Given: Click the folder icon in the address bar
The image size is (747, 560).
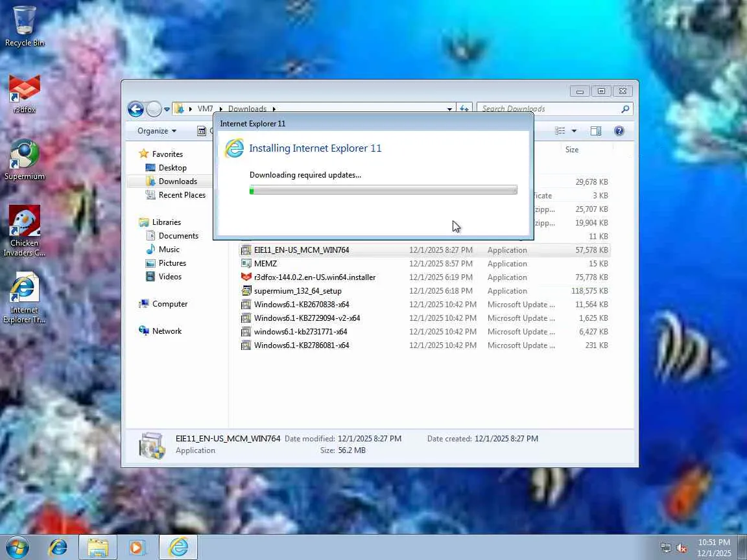Looking at the screenshot, I should click(179, 109).
